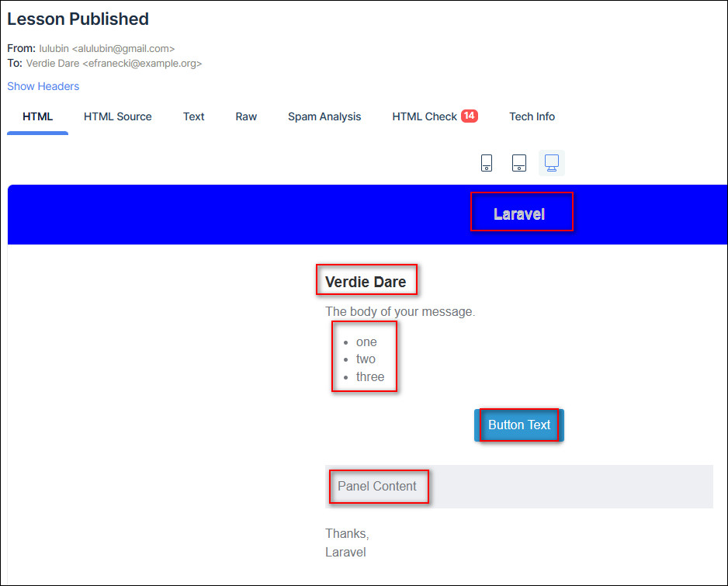Viewport: 728px width, 586px height.
Task: Select the sender address alulubin@gmail.com
Action: pos(123,49)
